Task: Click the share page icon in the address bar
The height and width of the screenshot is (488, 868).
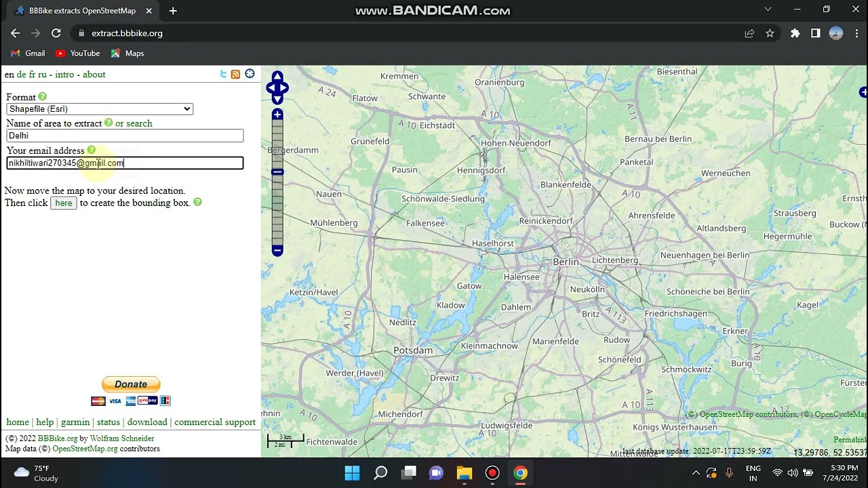Action: coord(749,33)
